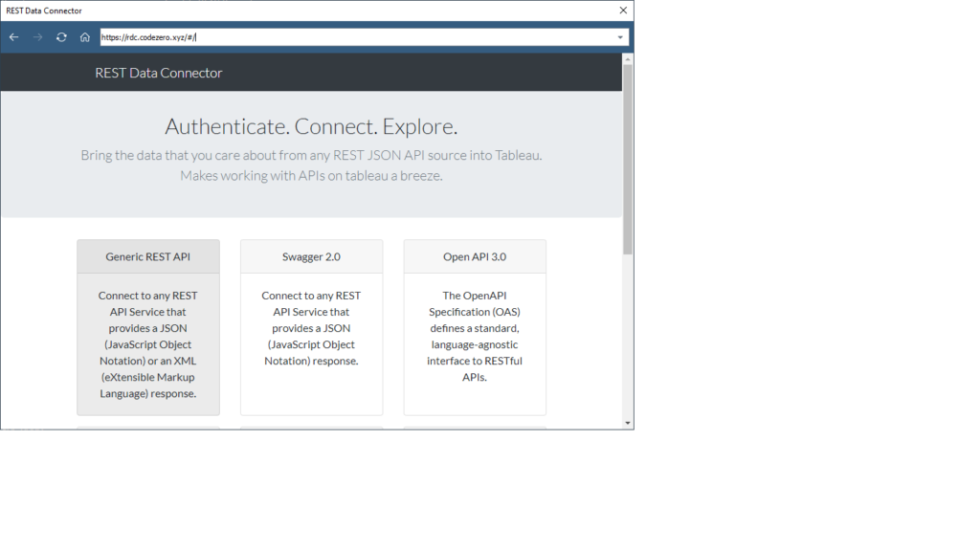The width and height of the screenshot is (980, 551).
Task: Click the Swagger 2.0 card description
Action: coord(311,328)
